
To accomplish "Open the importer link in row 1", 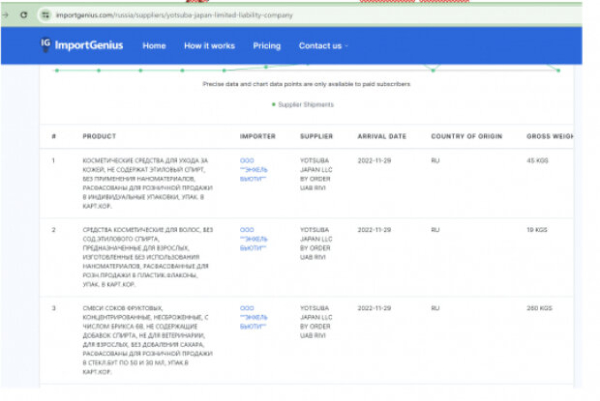I will (x=253, y=170).
